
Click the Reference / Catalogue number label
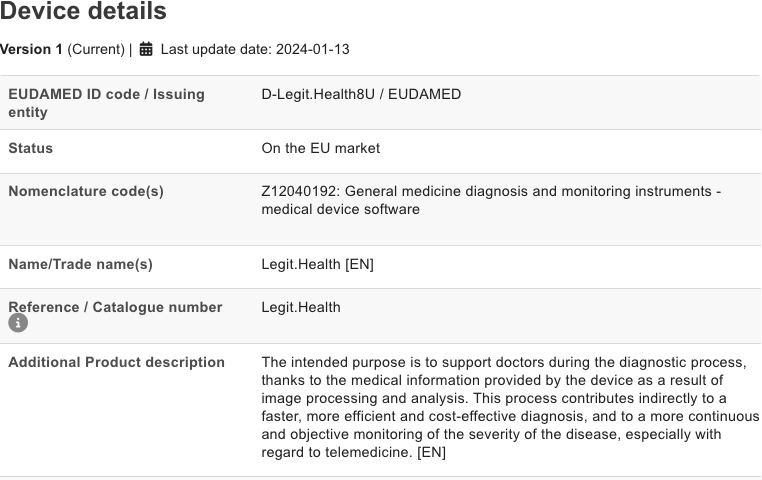115,307
